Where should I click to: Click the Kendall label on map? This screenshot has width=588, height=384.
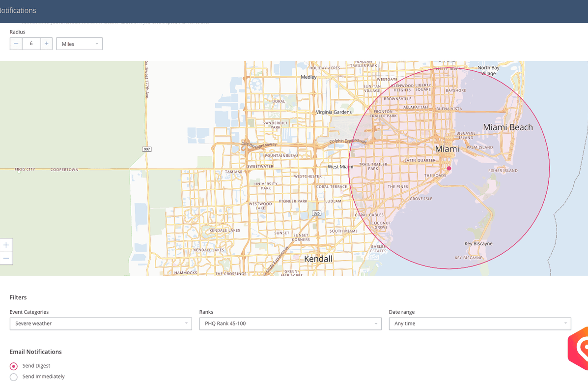(x=318, y=259)
